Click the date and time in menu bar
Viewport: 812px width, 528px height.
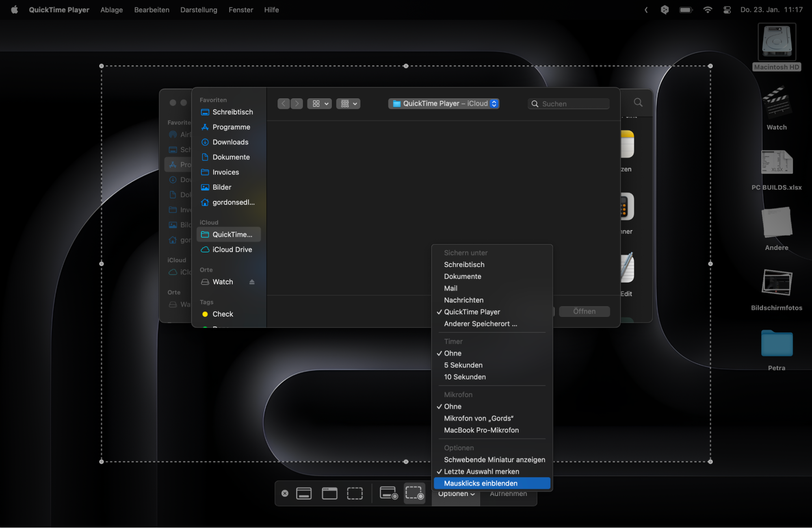coord(771,9)
